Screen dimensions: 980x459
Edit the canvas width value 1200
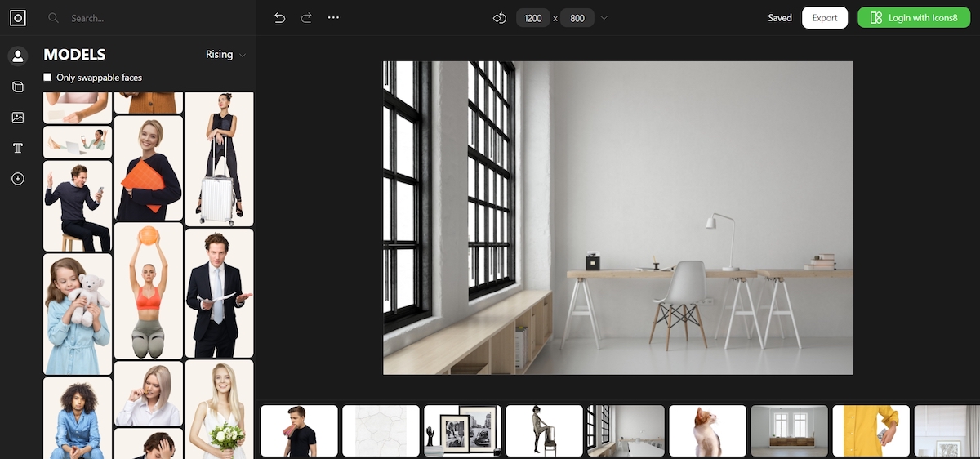pyautogui.click(x=533, y=18)
